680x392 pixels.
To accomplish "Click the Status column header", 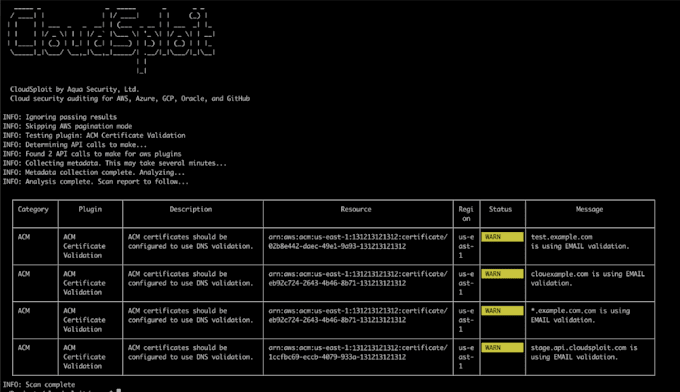I will click(500, 209).
